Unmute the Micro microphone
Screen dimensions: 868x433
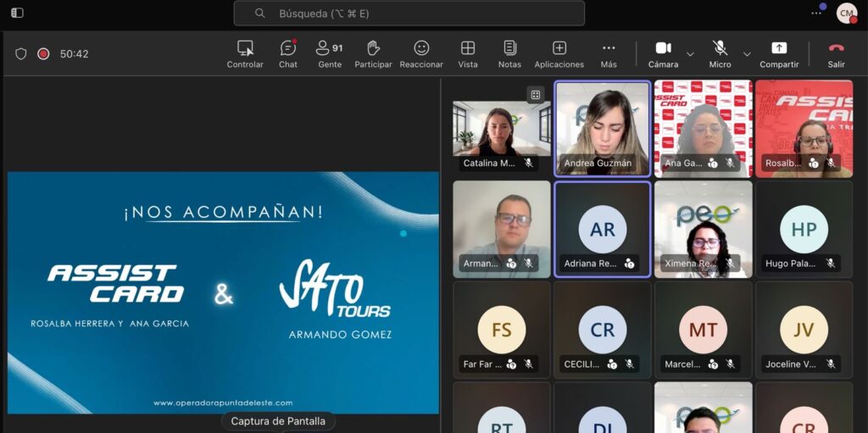coord(721,54)
